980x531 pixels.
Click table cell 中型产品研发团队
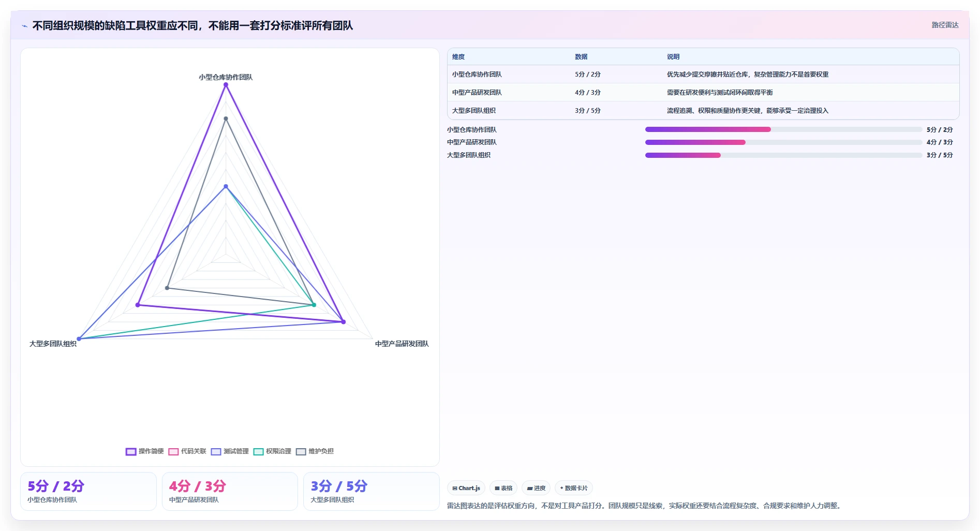pos(477,93)
